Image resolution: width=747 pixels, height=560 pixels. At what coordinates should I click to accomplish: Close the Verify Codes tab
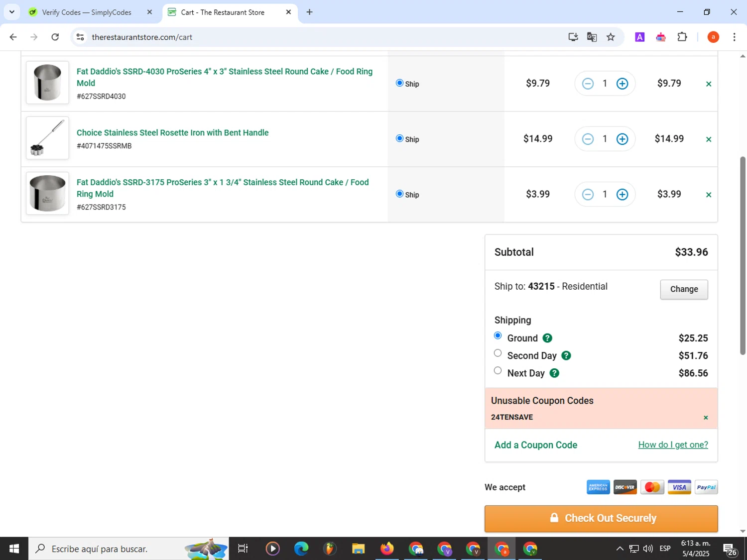coord(149,12)
